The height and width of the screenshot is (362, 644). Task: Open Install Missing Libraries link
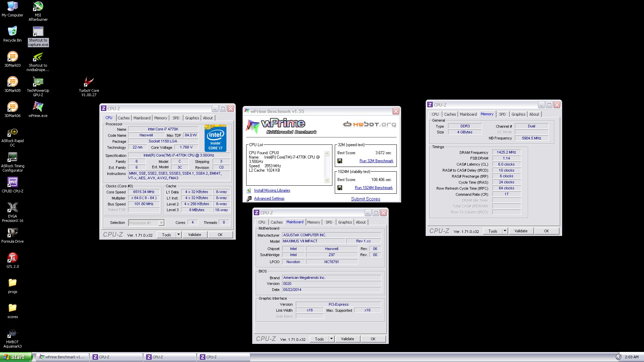pyautogui.click(x=272, y=190)
